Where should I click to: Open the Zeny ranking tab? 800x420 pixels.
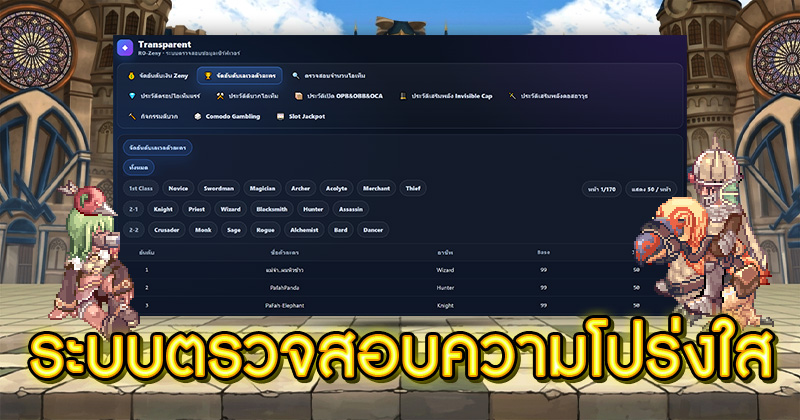pyautogui.click(x=158, y=76)
